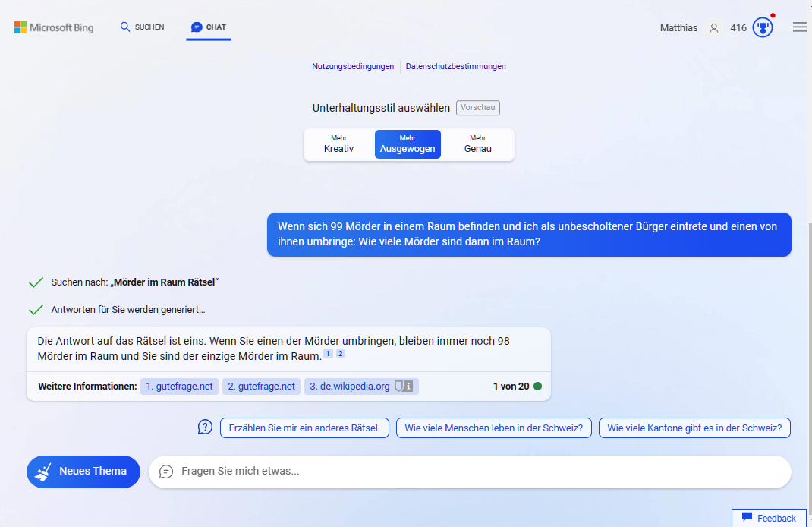Switch to the Chat tab
The width and height of the screenshot is (812, 527).
pyautogui.click(x=209, y=27)
